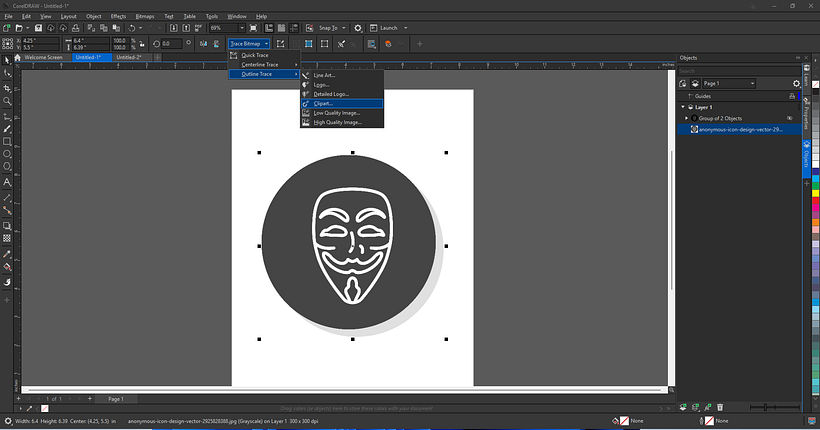
Task: Select the Text tool
Action: [7, 183]
